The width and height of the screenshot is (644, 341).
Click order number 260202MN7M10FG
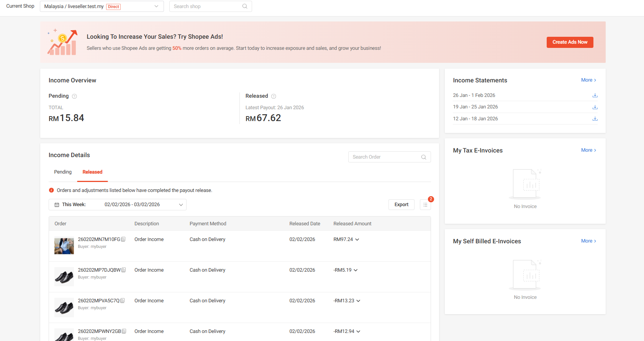click(x=99, y=239)
